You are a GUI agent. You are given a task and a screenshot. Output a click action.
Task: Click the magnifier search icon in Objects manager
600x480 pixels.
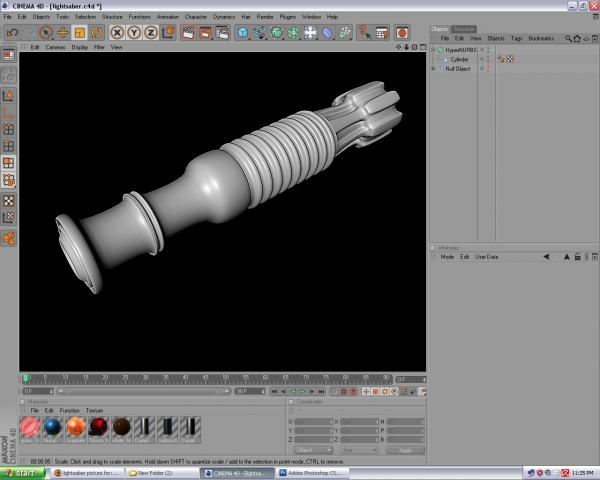click(568, 39)
